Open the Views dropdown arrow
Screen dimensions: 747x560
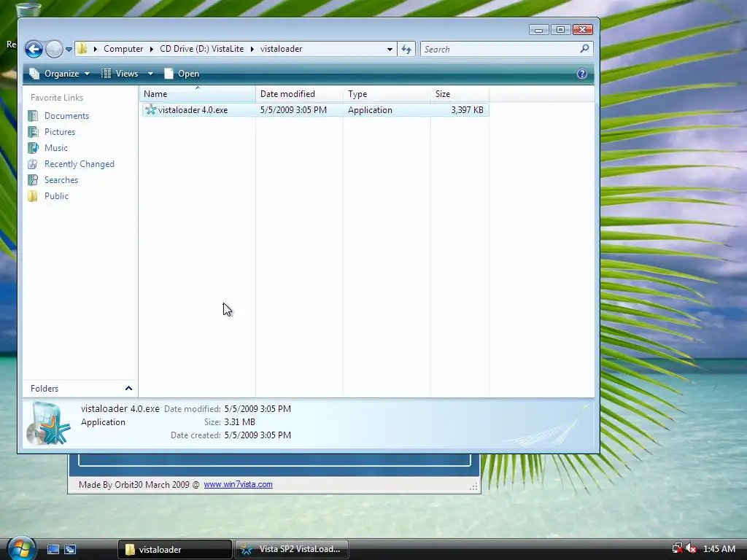click(150, 74)
